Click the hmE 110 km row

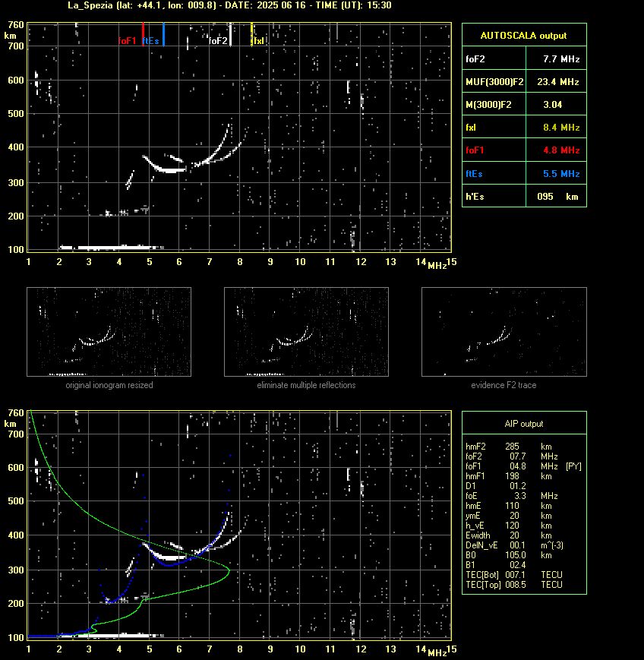(x=509, y=506)
